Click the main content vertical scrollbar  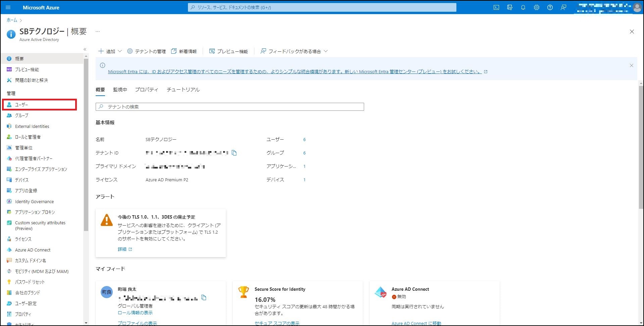[x=641, y=148]
